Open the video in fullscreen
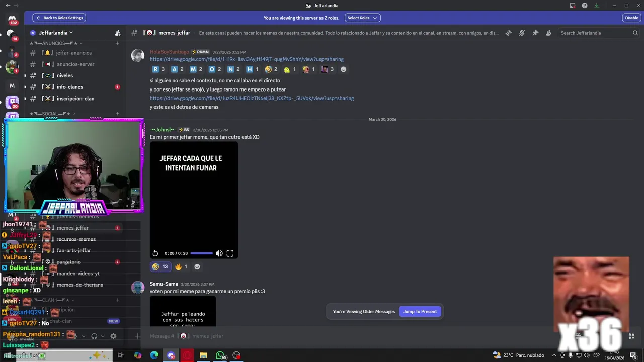This screenshot has height=362, width=644. 230,253
